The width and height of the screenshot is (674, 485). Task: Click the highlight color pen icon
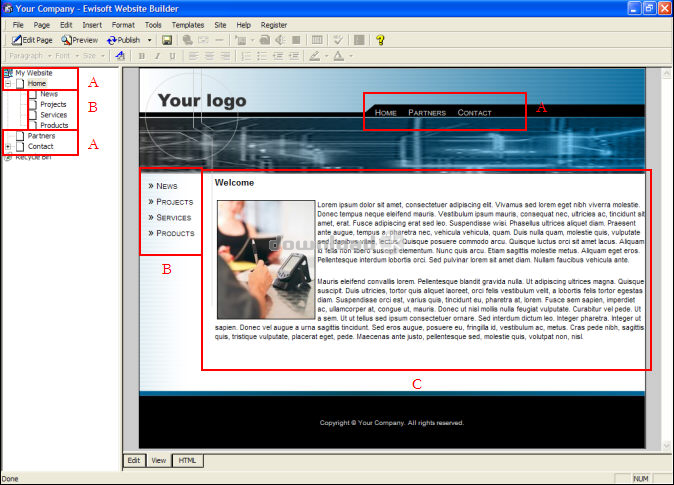click(x=315, y=56)
